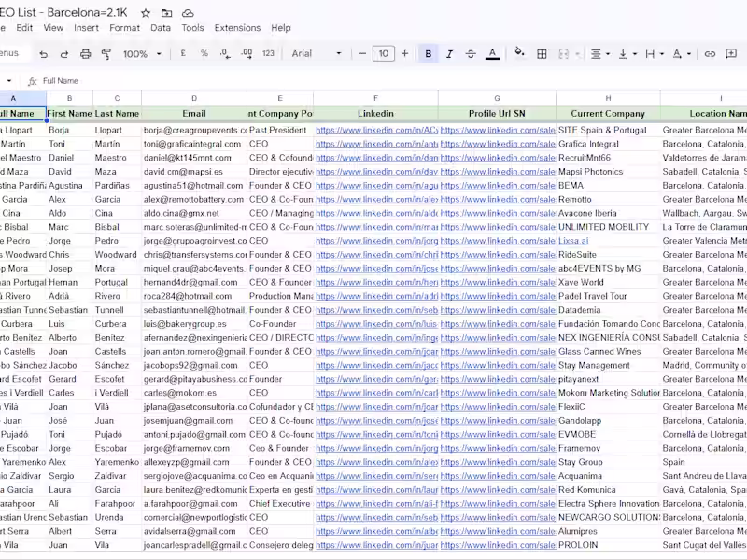
Task: Open the Lixsa.ai company link
Action: coord(573,241)
